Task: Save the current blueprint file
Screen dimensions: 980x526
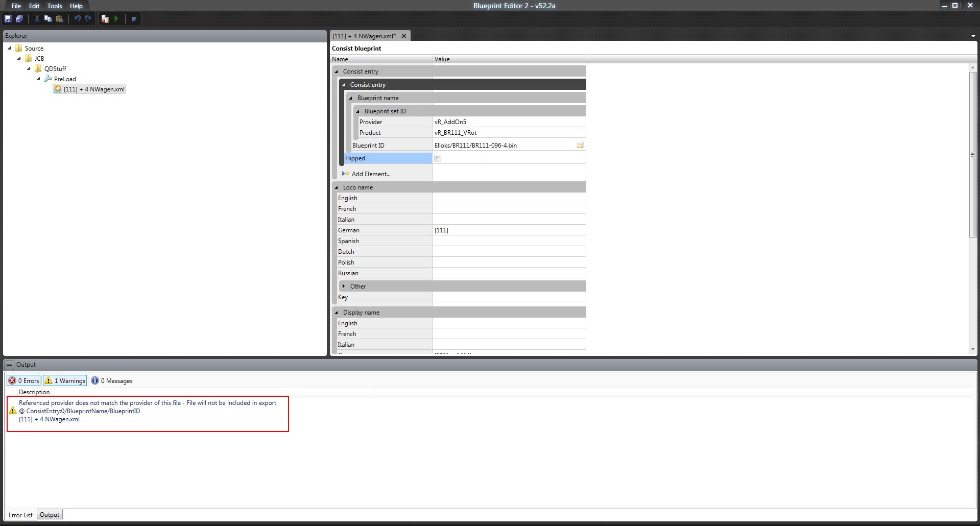Action: click(x=8, y=19)
